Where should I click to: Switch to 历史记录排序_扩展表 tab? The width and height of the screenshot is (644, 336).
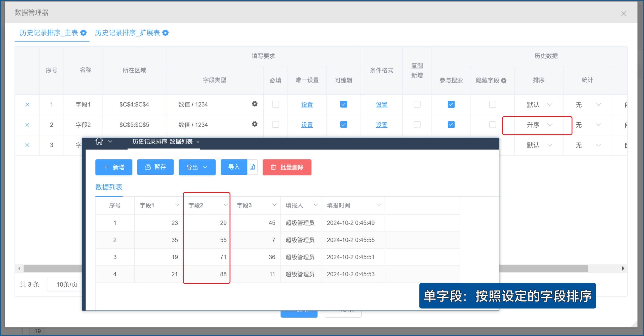tap(127, 33)
